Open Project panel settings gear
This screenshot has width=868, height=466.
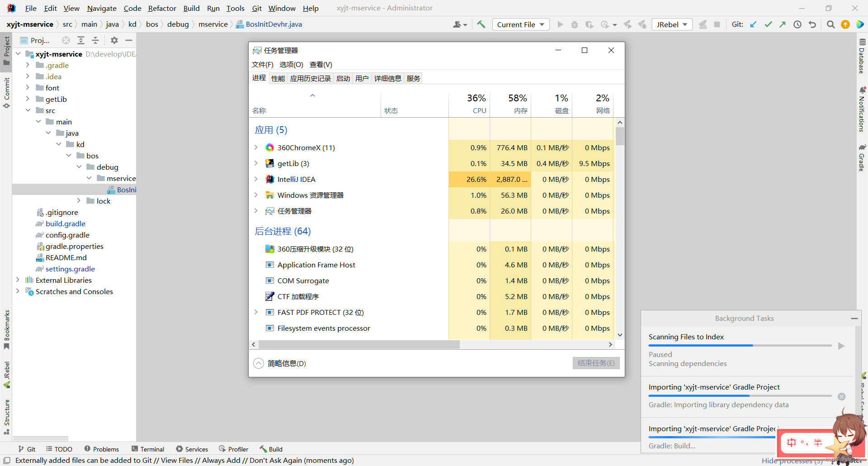pos(114,40)
